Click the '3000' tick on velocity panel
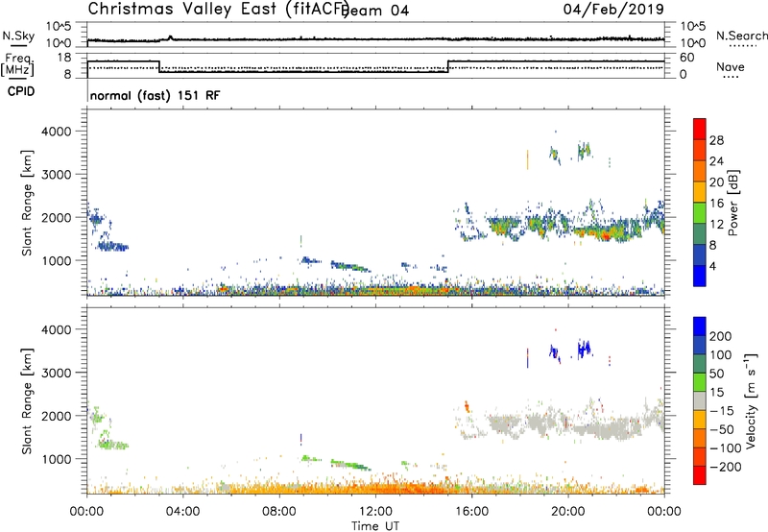Image resolution: width=768 pixels, height=532 pixels. coord(57,373)
